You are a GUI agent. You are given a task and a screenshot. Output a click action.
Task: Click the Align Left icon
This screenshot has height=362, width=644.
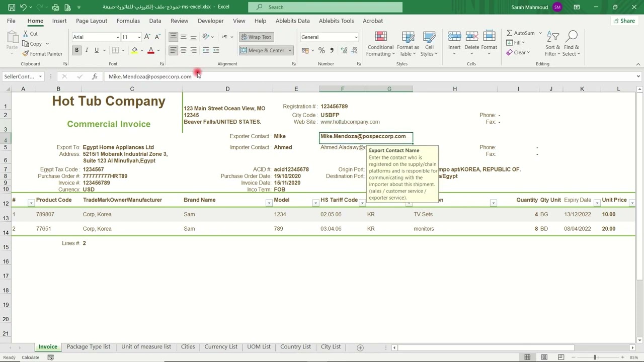pyautogui.click(x=173, y=50)
